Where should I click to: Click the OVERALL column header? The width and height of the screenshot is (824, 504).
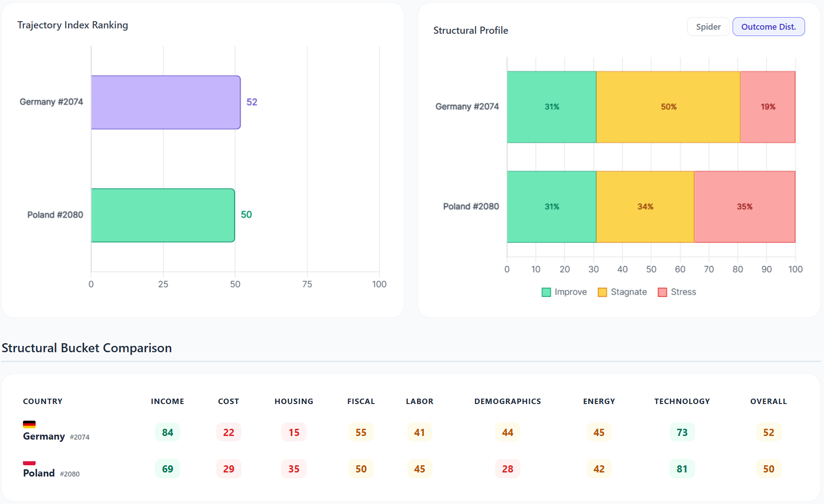coord(768,401)
